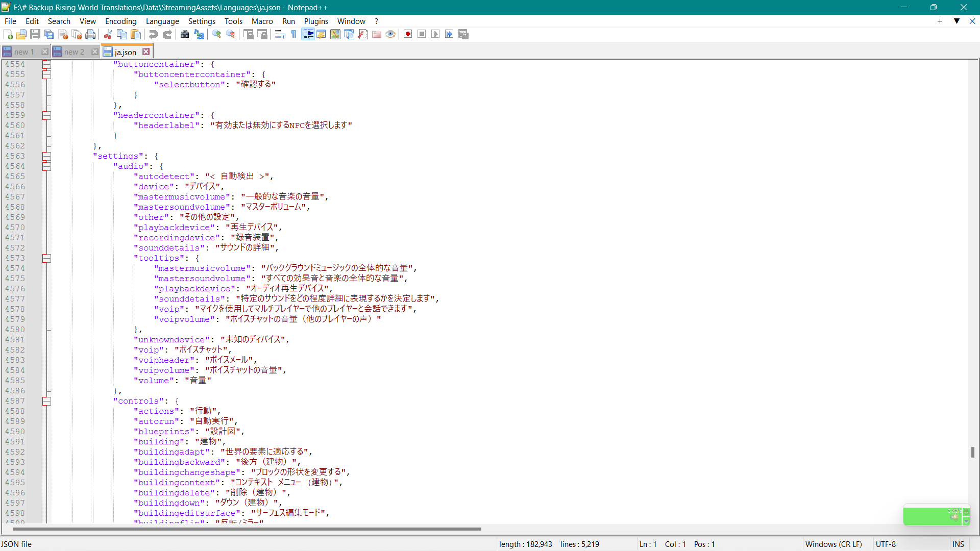Viewport: 980px width, 551px height.
Task: Click the Zoom In magnifier icon
Action: coord(216,34)
